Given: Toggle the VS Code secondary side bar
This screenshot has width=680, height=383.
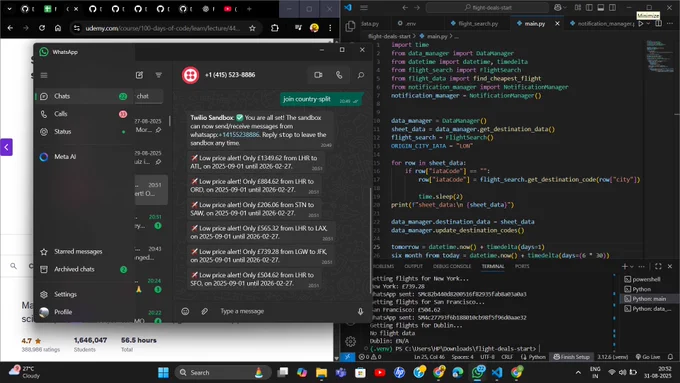Looking at the screenshot, I should click(x=612, y=7).
